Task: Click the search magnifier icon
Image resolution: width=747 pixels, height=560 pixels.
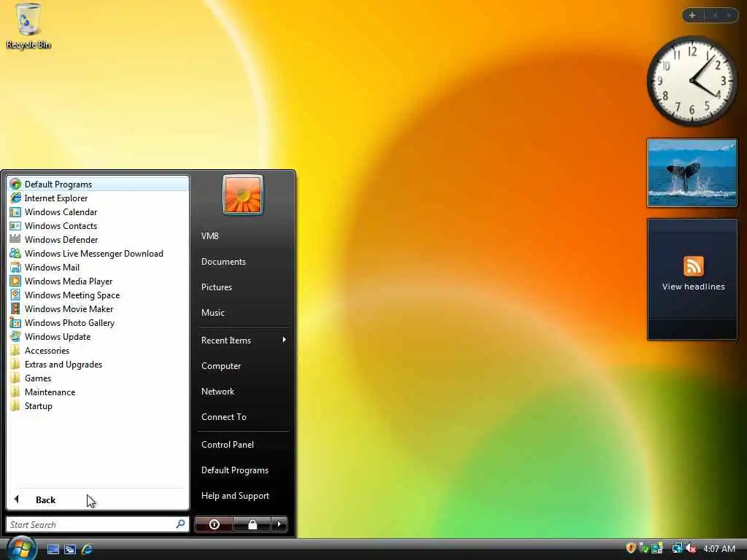Action: 181,524
